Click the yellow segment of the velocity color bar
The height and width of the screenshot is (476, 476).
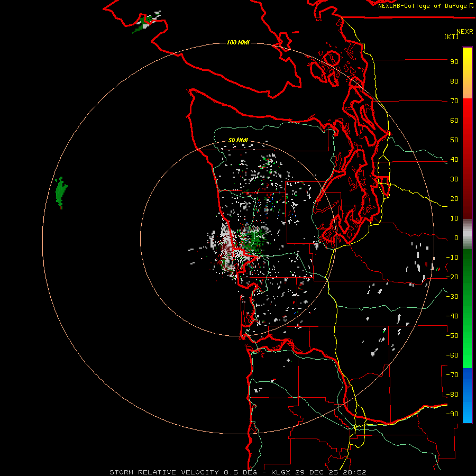467,73
